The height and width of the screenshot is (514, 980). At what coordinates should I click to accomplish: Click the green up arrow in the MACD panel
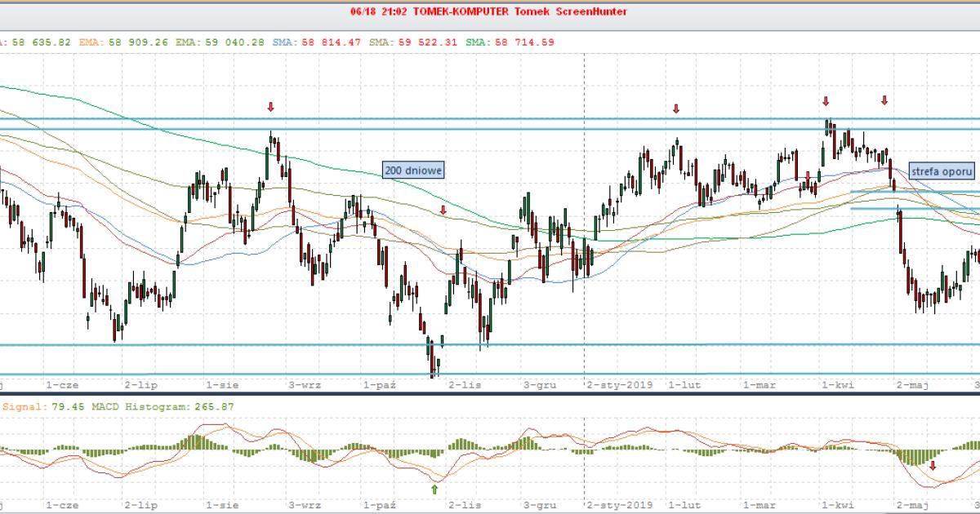pos(434,489)
